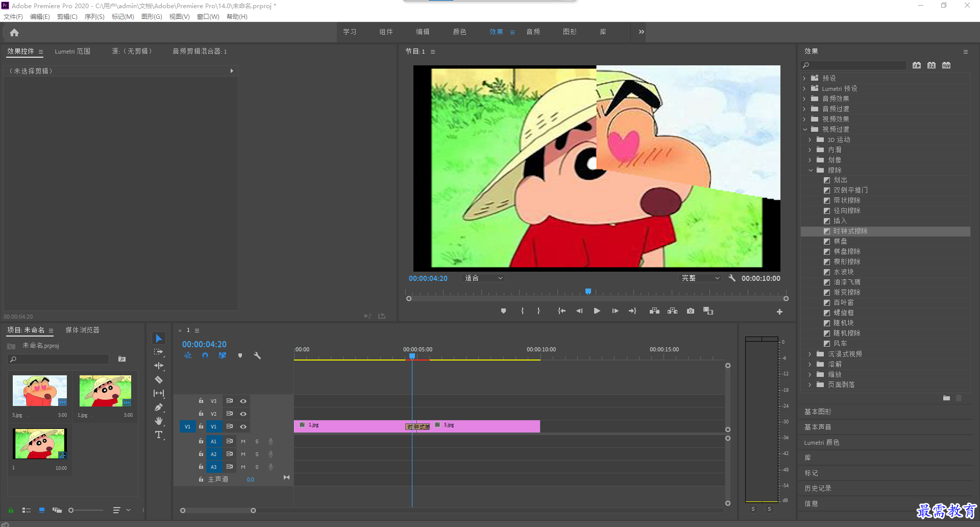The image size is (980, 527).
Task: Click Go to Out point button
Action: click(632, 311)
